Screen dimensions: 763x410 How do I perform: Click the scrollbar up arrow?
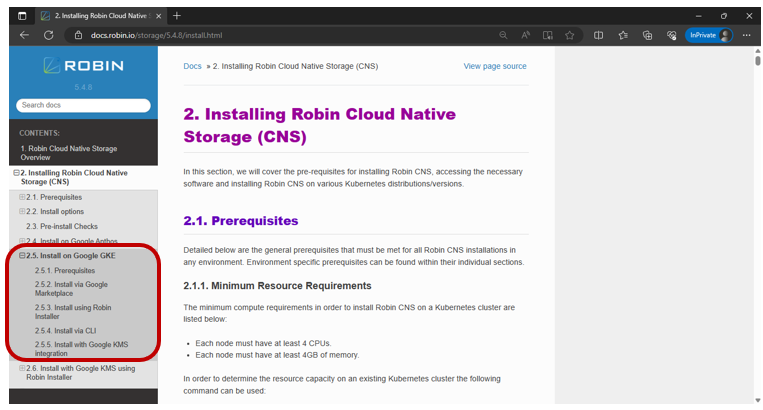[x=758, y=51]
